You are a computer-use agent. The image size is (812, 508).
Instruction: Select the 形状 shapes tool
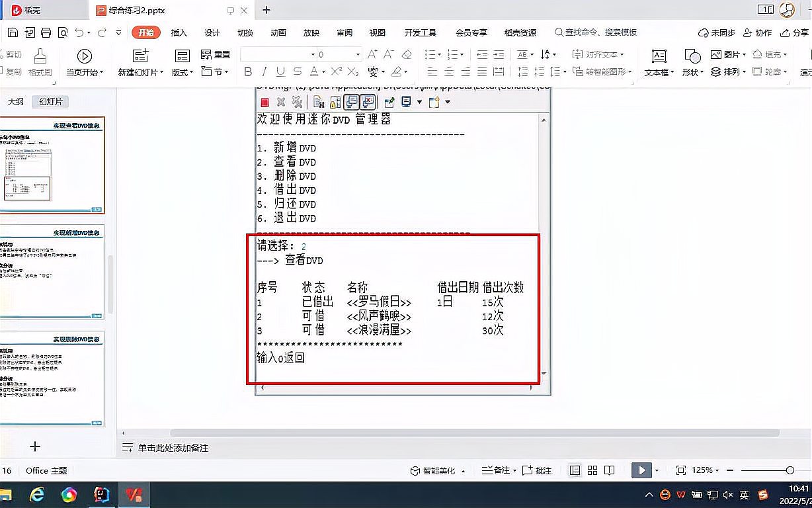(x=692, y=62)
